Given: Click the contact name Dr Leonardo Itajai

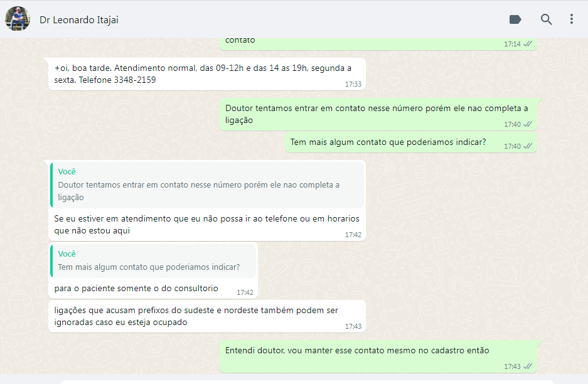Looking at the screenshot, I should [78, 20].
